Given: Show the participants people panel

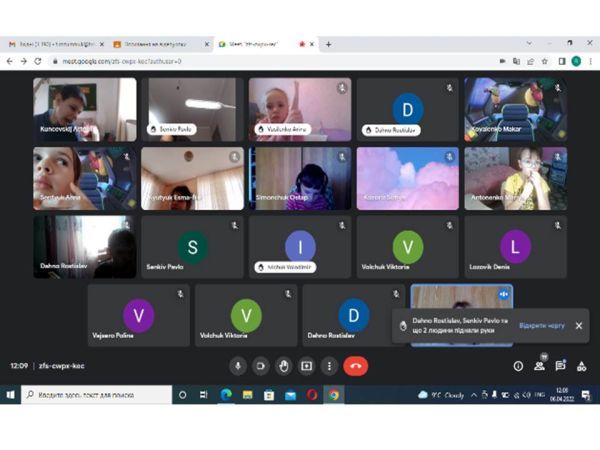Looking at the screenshot, I should [539, 366].
